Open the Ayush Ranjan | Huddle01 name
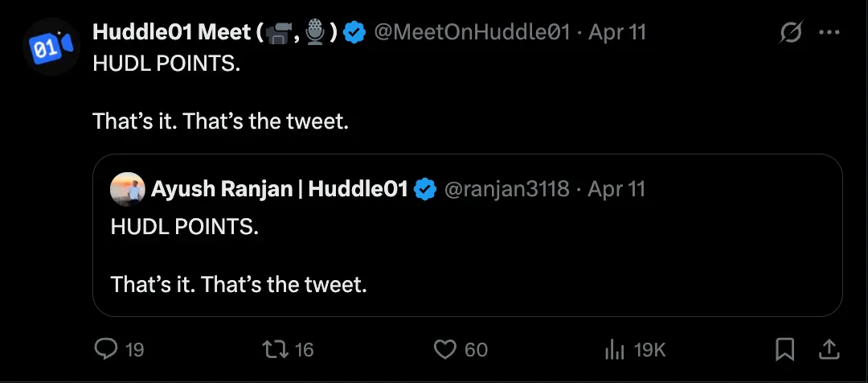This screenshot has height=383, width=868. point(280,190)
